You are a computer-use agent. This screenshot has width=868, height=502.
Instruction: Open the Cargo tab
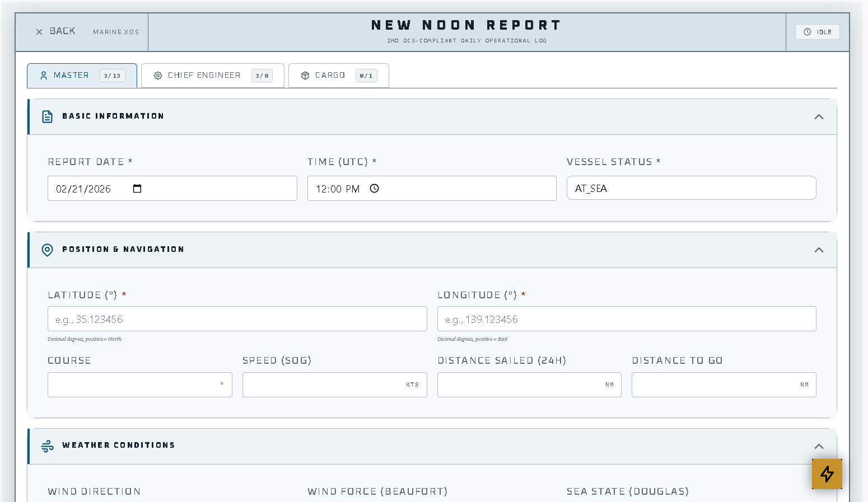click(330, 75)
